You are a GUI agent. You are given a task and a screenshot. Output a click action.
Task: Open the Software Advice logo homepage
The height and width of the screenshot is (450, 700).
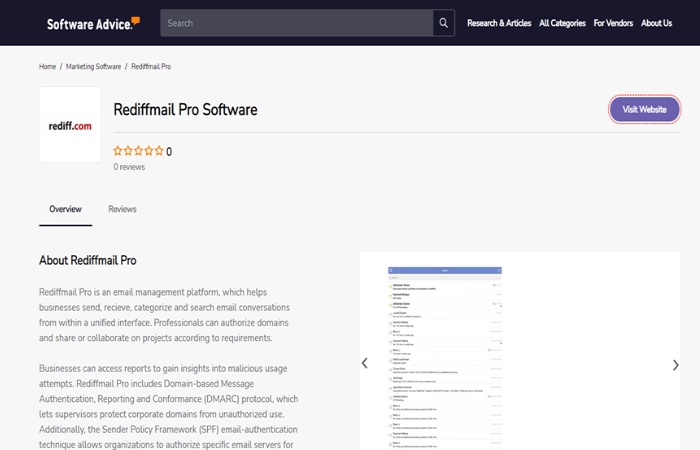(93, 23)
